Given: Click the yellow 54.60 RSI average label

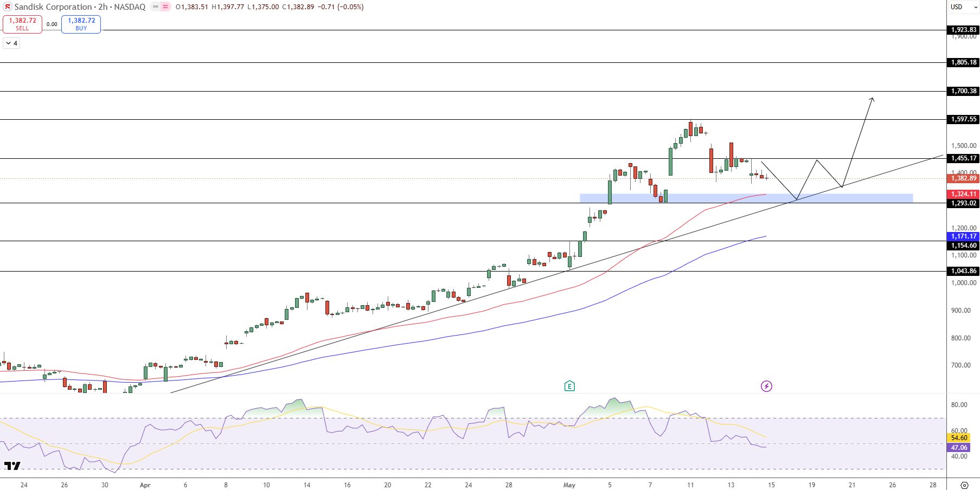Looking at the screenshot, I should click(x=959, y=438).
